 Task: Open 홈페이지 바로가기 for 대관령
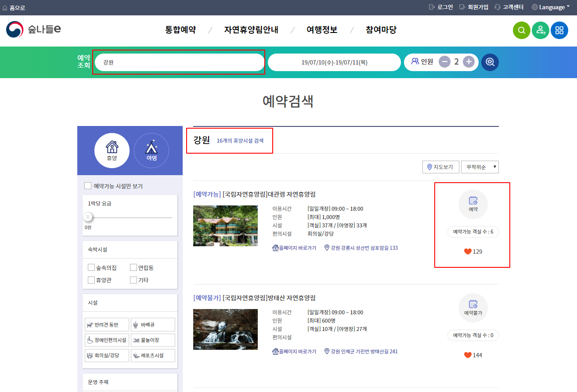click(x=294, y=248)
